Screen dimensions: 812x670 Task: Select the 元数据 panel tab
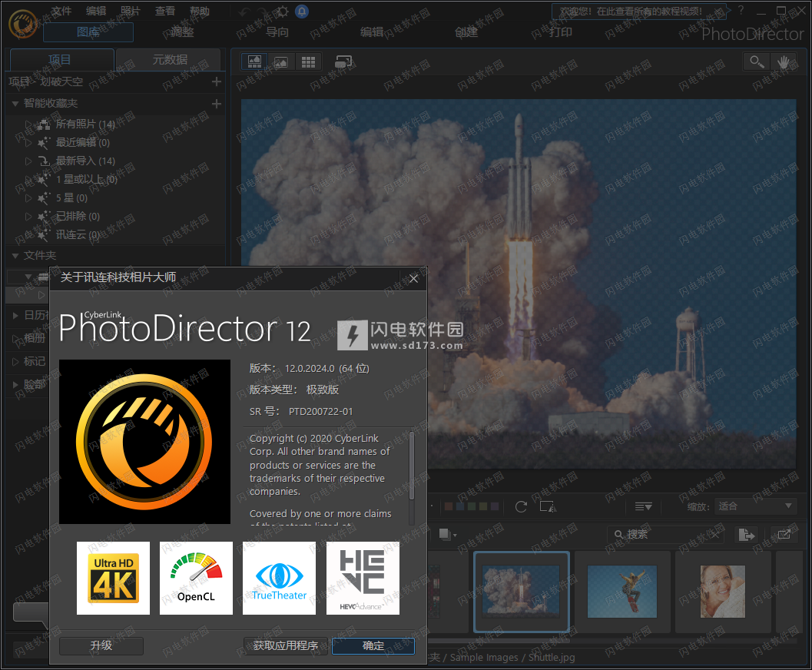(x=169, y=60)
